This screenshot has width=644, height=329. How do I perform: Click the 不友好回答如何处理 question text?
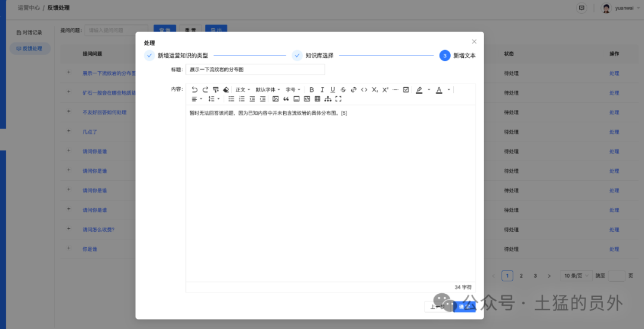(x=104, y=112)
